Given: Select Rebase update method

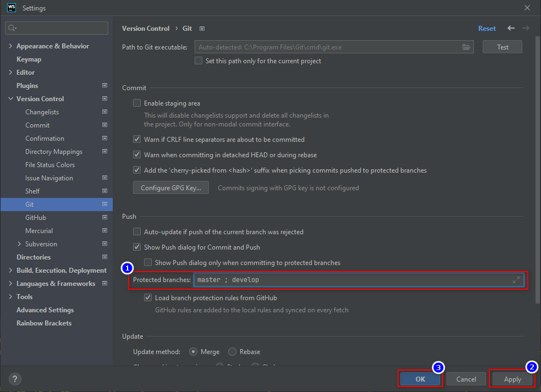Looking at the screenshot, I should click(x=233, y=352).
